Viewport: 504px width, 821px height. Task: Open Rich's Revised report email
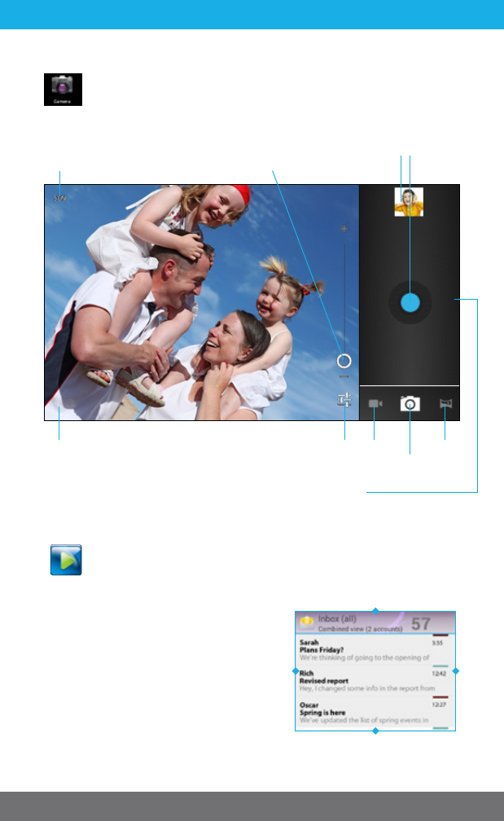(375, 680)
